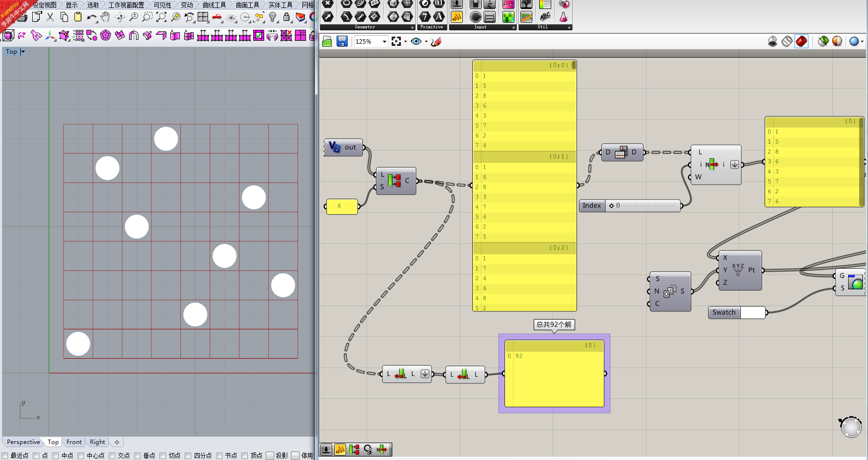Click the Grasshopper save disk icon
This screenshot has width=868, height=460.
click(342, 41)
